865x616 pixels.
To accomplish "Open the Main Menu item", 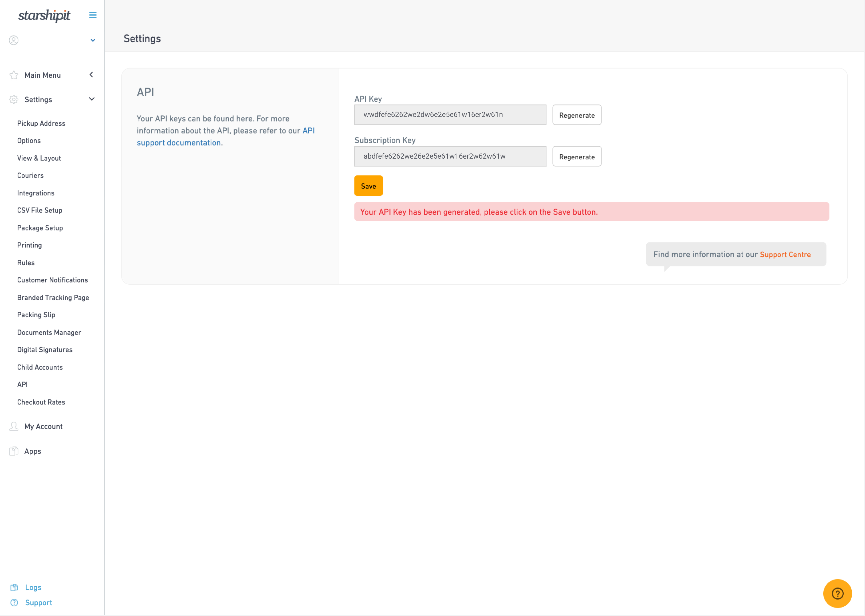I will [42, 75].
